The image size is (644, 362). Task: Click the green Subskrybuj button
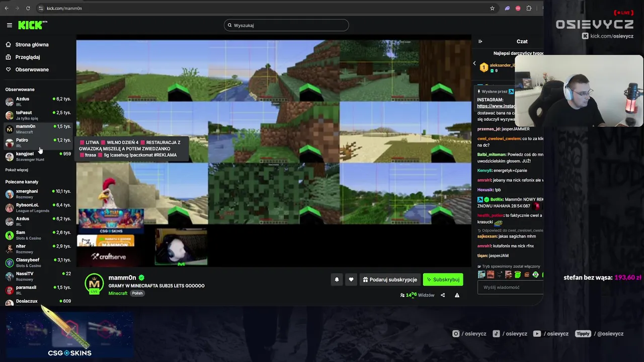[443, 280]
